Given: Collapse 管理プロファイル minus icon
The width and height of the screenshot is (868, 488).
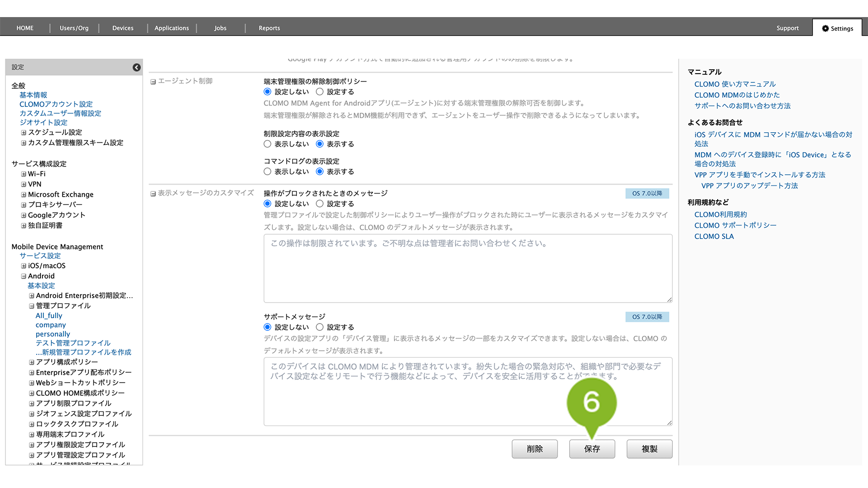Looking at the screenshot, I should 31,306.
